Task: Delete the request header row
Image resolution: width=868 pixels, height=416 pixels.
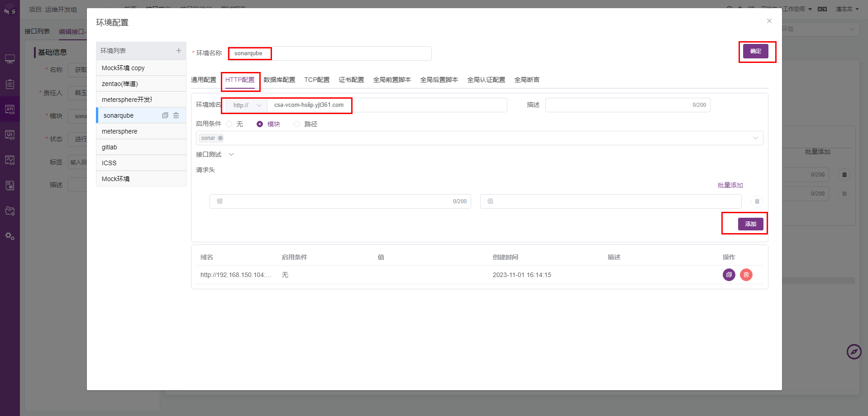Action: tap(757, 201)
